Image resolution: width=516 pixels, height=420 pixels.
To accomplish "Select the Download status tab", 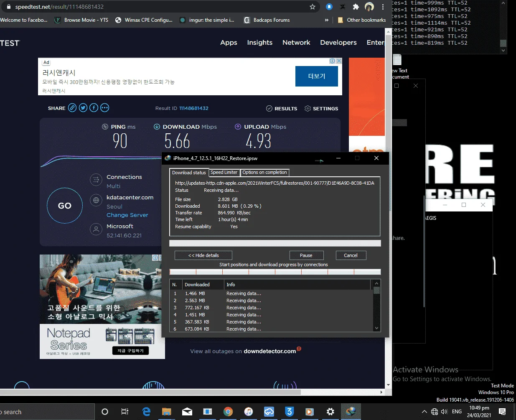I will pyautogui.click(x=189, y=173).
